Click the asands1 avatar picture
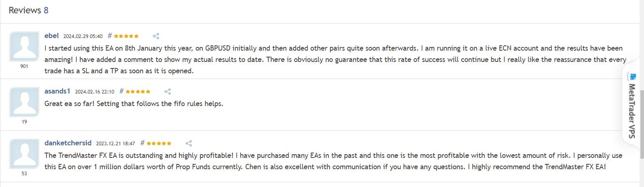The height and width of the screenshot is (187, 644). tap(24, 102)
